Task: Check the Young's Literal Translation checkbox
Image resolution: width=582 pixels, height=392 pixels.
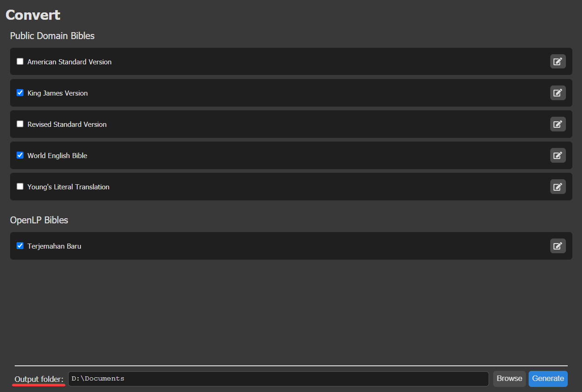Action: (x=20, y=186)
